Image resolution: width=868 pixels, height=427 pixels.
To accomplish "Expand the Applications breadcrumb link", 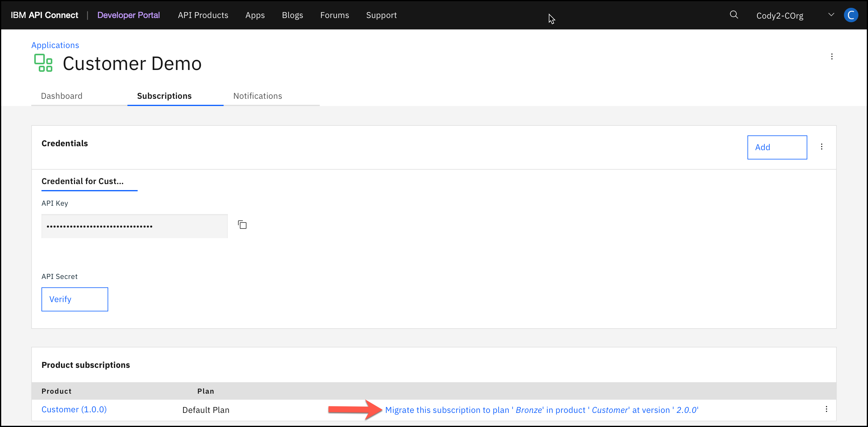I will point(55,45).
